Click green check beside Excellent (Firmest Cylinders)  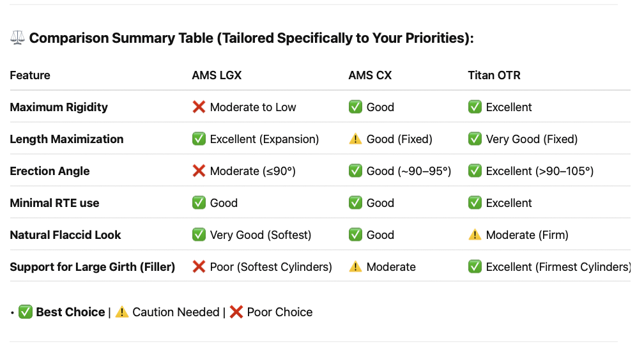pos(475,267)
